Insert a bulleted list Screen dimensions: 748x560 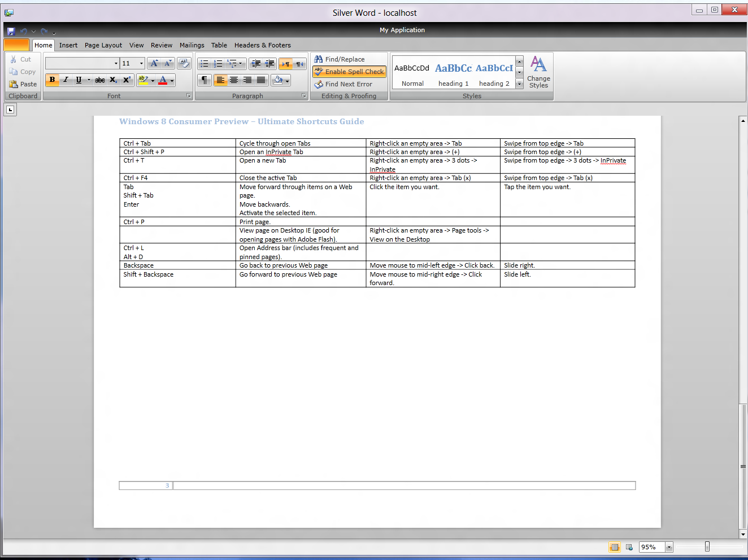(205, 63)
